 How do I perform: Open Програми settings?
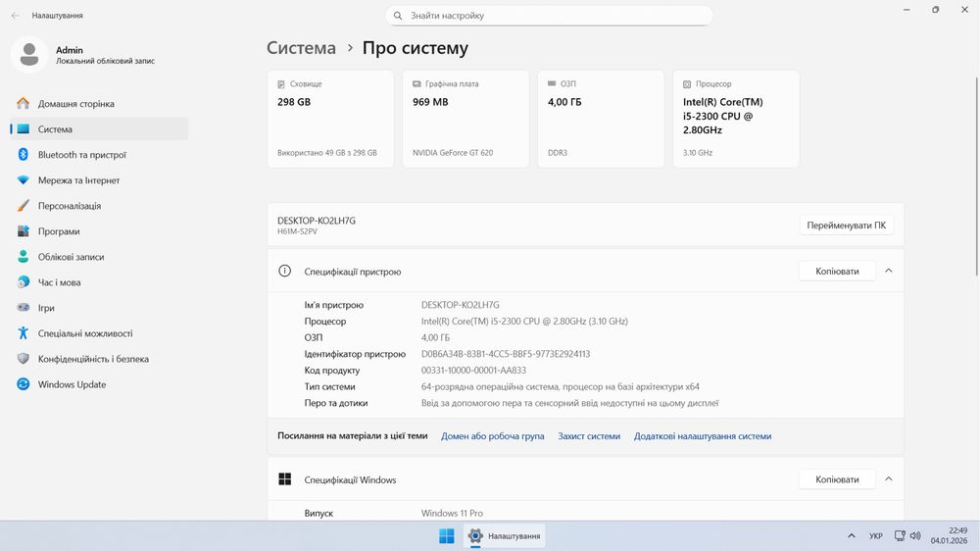coord(99,231)
